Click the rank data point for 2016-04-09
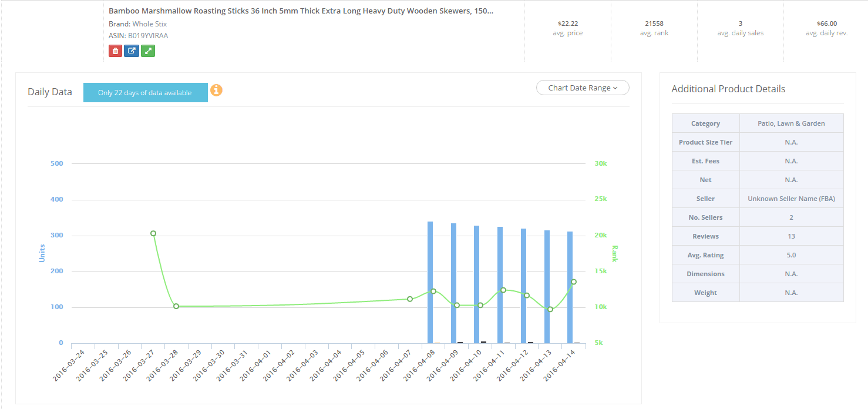 coord(456,305)
